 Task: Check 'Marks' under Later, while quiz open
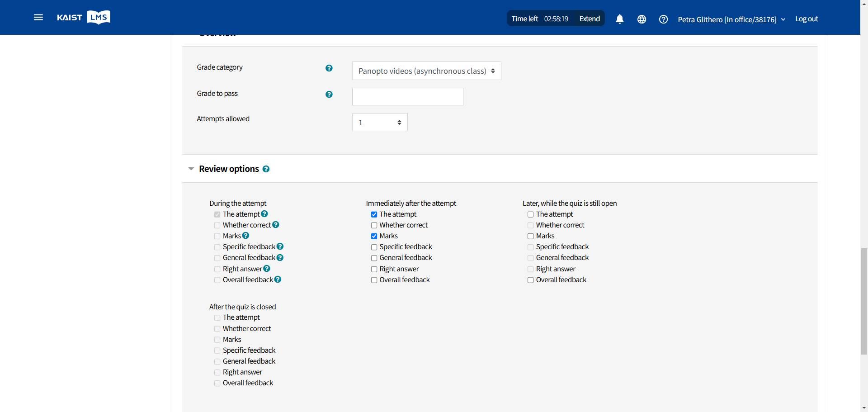[x=531, y=236]
